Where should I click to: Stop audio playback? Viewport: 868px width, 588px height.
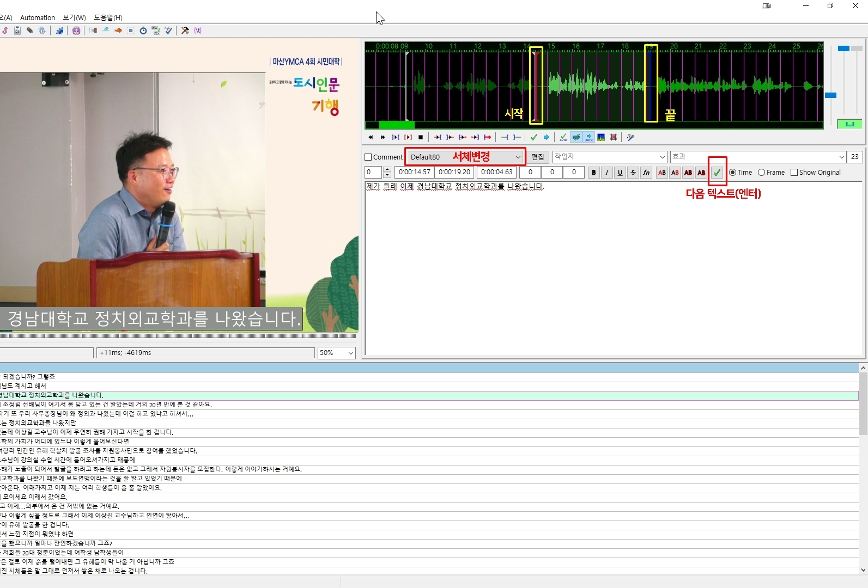point(421,137)
